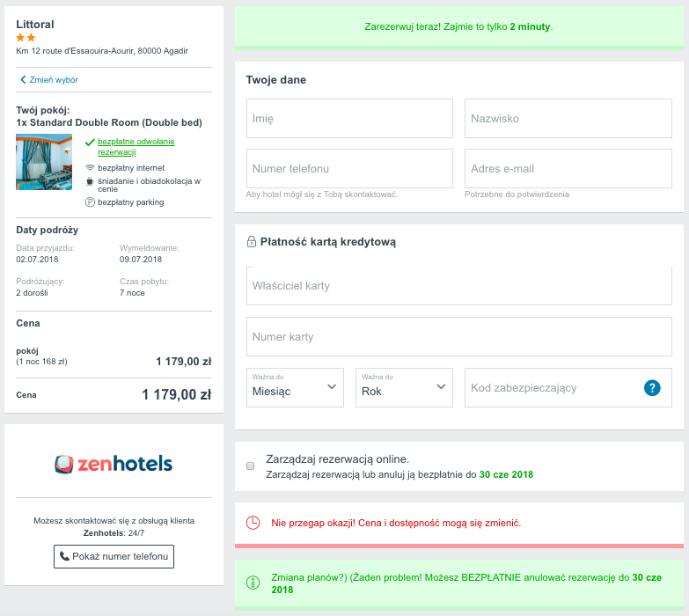Click the padlock icon beside Płatność kartą kredytową
This screenshot has width=689, height=616.
pyautogui.click(x=252, y=242)
